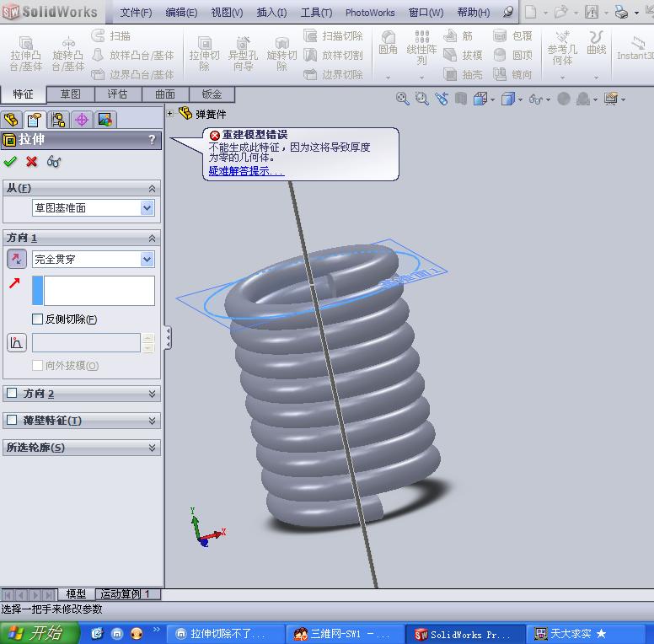The height and width of the screenshot is (644, 654).
Task: Select the Boundary Cut (边界切除) tool
Action: click(333, 75)
